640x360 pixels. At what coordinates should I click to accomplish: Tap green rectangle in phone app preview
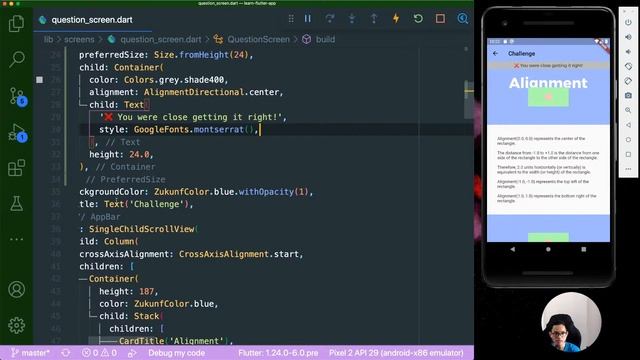click(548, 98)
